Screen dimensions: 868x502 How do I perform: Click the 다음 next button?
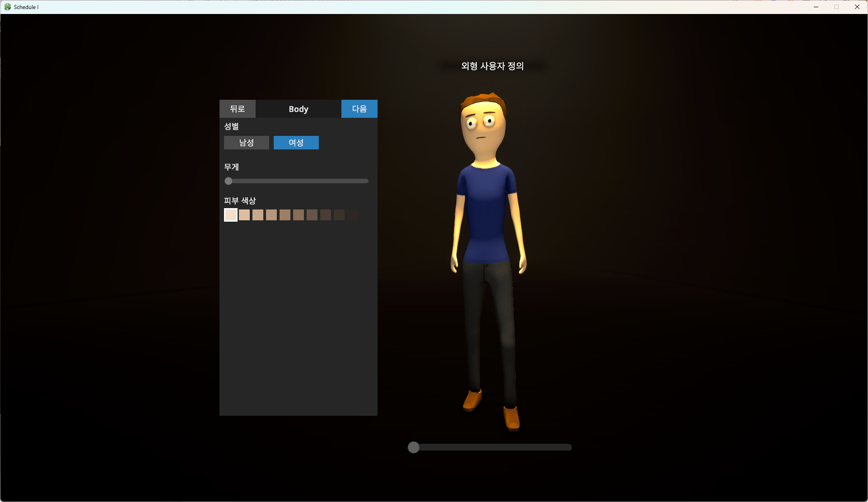click(x=359, y=109)
